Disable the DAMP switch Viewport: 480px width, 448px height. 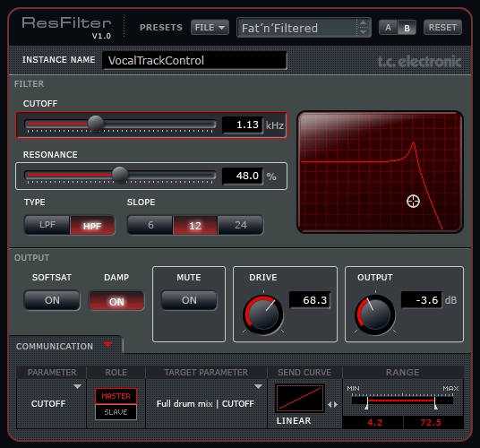tap(116, 301)
